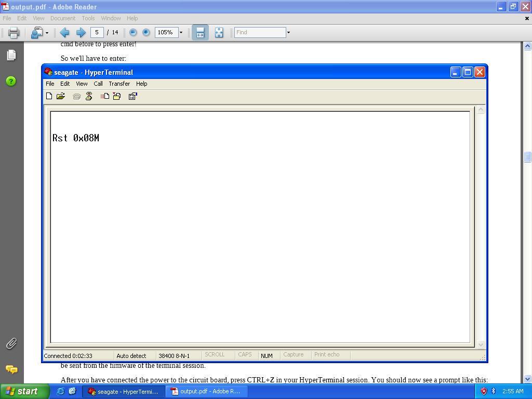Screen dimensions: 532x399
Task: Open the Call menu in HyperTerminal
Action: [98, 84]
